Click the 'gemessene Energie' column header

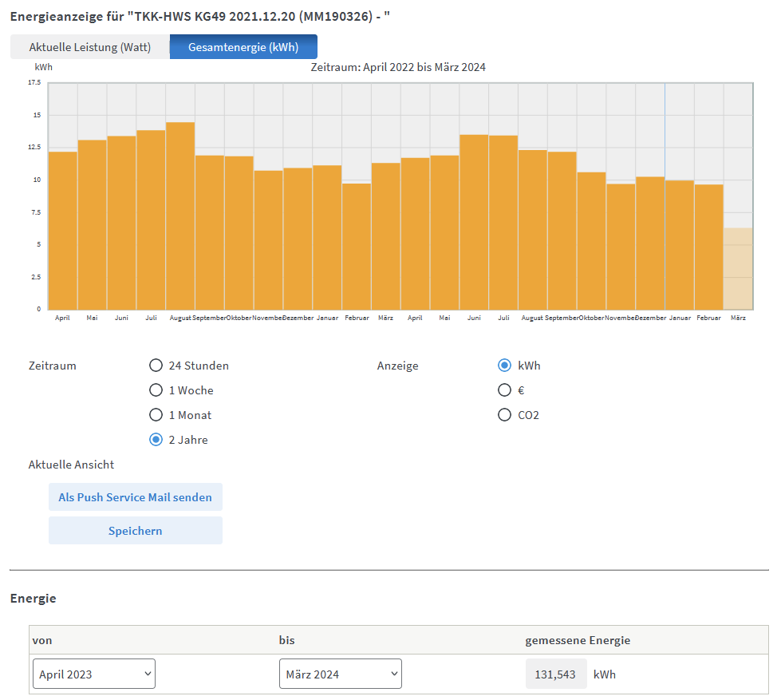[578, 640]
